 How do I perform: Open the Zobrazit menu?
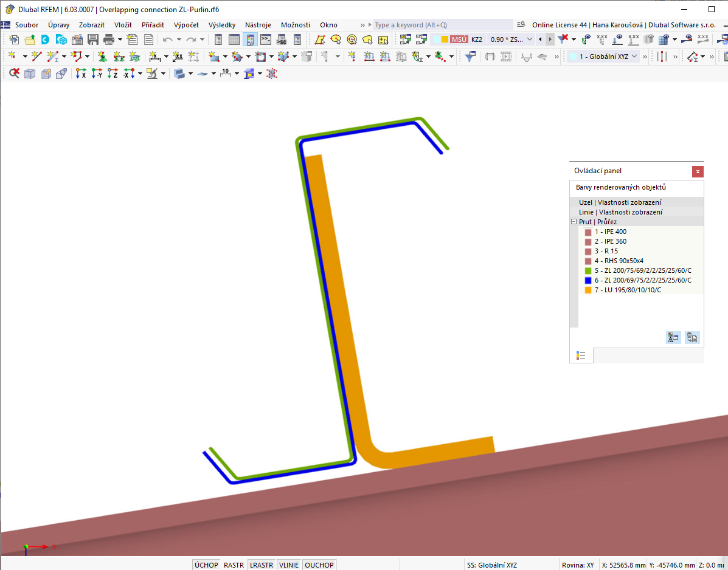coord(92,25)
